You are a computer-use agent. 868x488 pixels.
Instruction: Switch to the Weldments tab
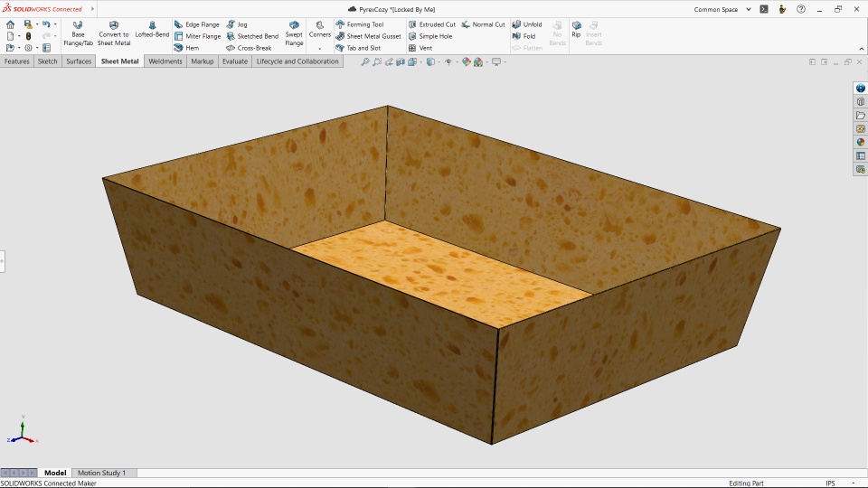(x=165, y=61)
